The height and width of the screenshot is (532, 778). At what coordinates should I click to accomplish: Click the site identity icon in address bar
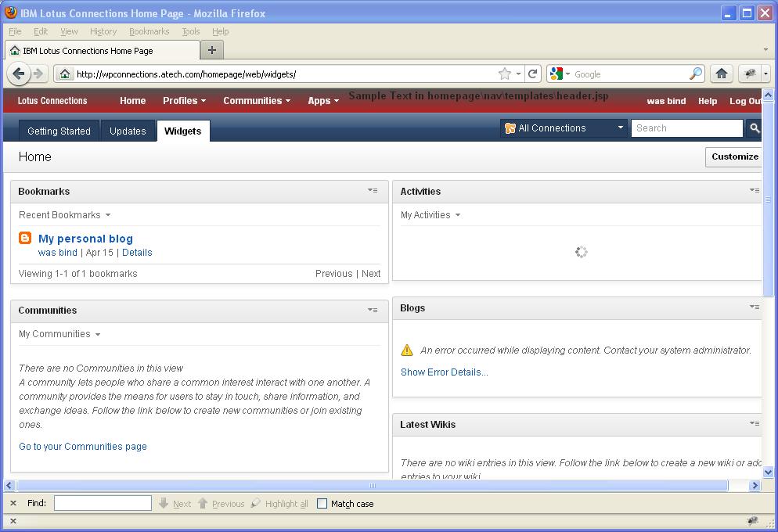click(x=64, y=74)
